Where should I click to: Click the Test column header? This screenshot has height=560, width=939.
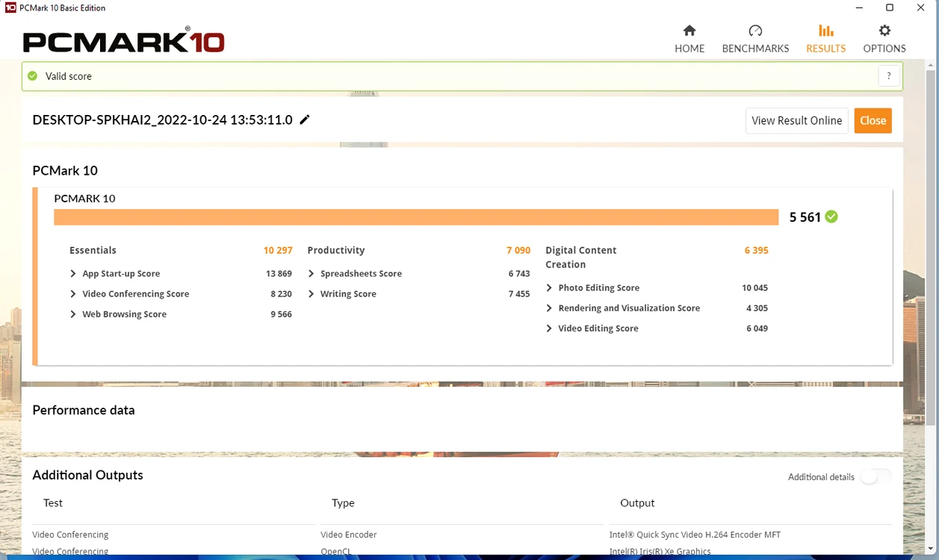53,503
